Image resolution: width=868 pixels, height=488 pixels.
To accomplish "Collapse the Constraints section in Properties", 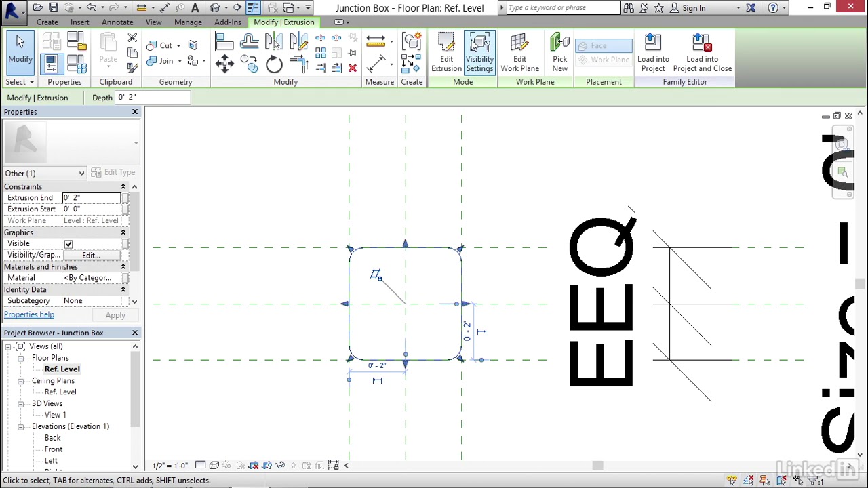I will coord(123,187).
